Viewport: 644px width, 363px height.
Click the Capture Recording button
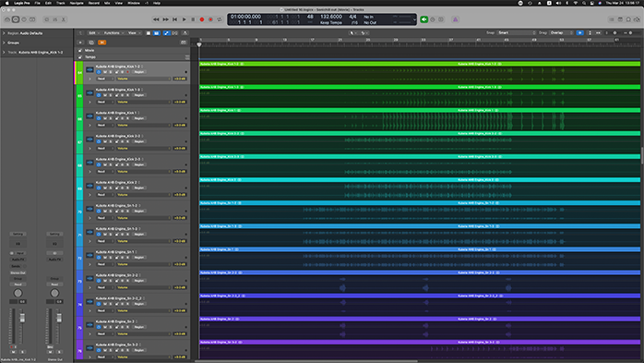pyautogui.click(x=210, y=19)
